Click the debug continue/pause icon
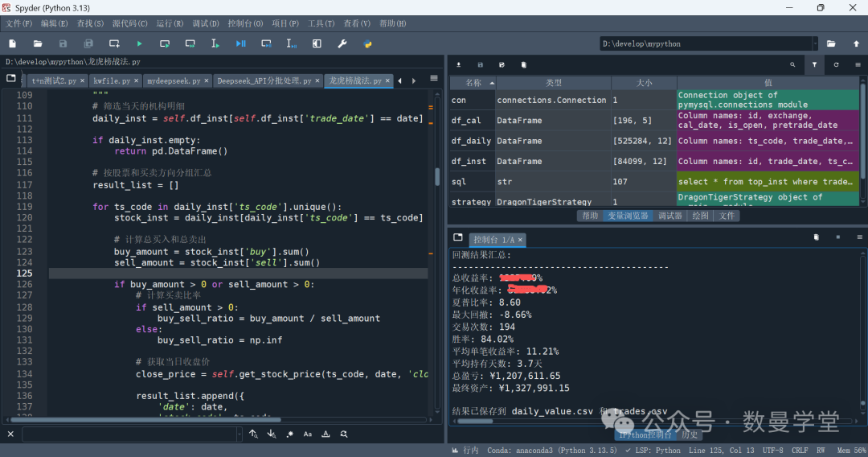 (x=240, y=43)
